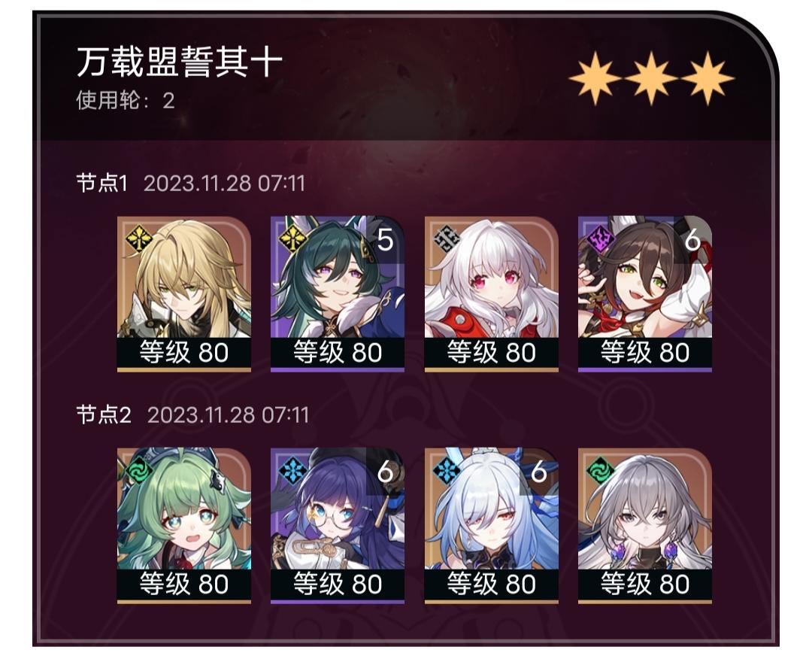Click the first gold star rating
Image resolution: width=812 pixels, height=665 pixels.
coord(595,78)
